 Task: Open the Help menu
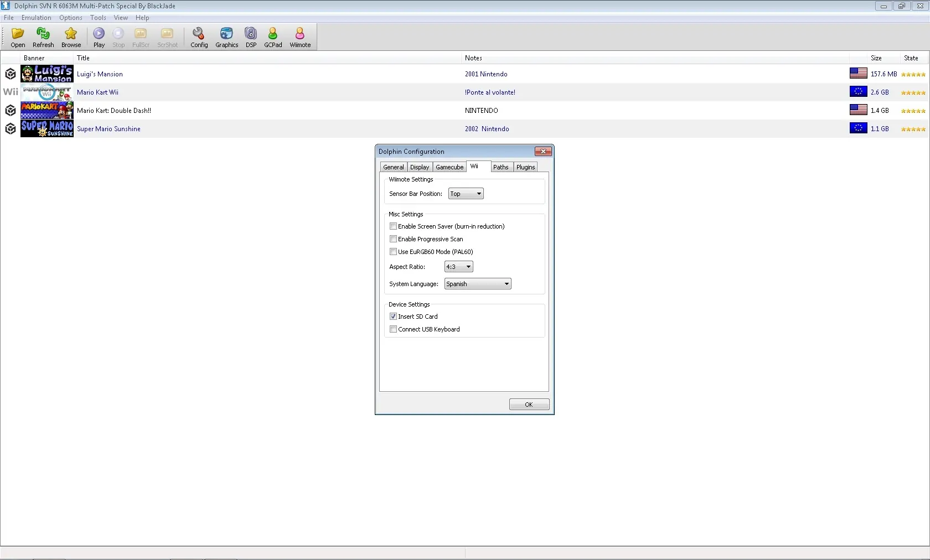142,18
